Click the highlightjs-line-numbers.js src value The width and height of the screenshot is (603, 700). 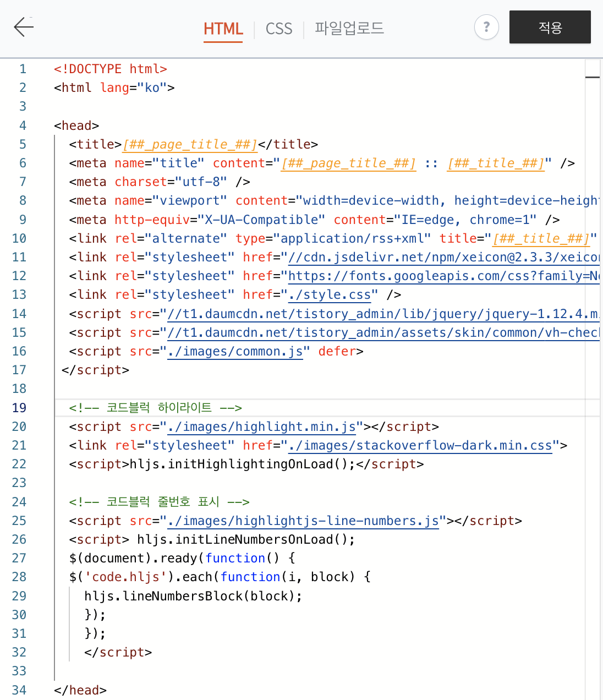click(303, 521)
